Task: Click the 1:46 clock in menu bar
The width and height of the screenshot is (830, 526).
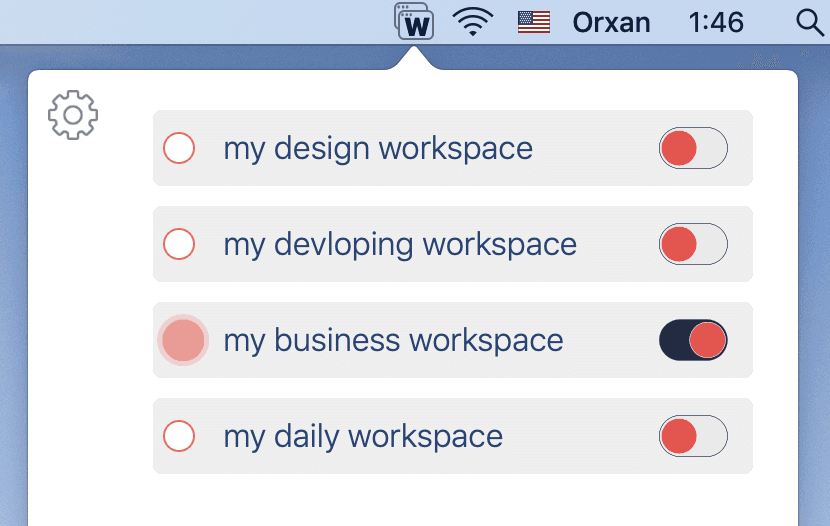Action: [x=717, y=22]
